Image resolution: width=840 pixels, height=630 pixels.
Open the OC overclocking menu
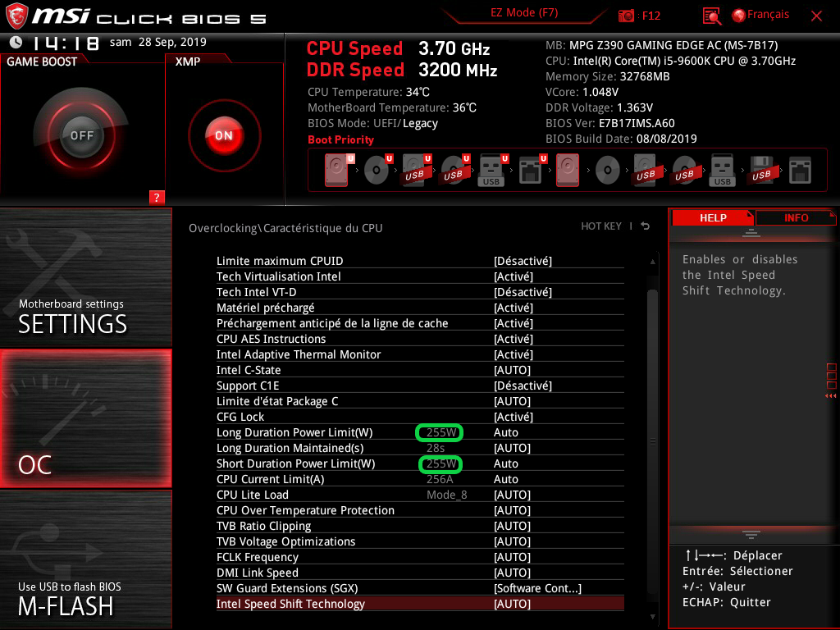pos(85,418)
